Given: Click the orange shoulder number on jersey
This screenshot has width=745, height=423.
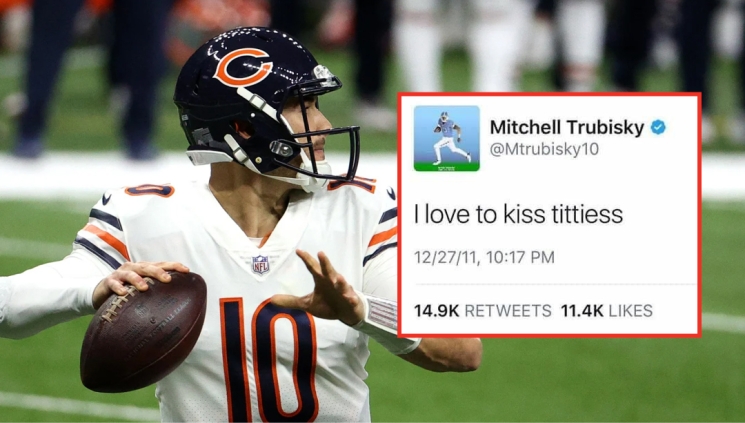Looking at the screenshot, I should pyautogui.click(x=149, y=191).
